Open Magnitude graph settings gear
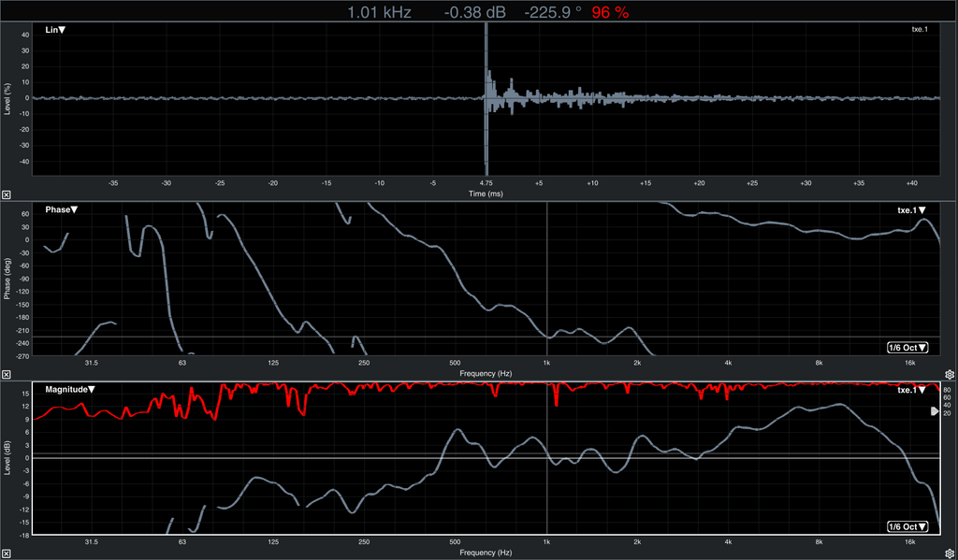 pyautogui.click(x=949, y=553)
